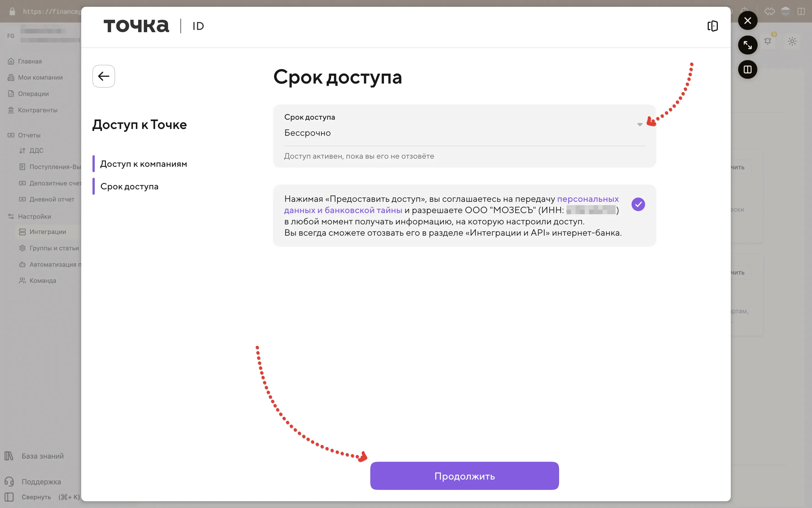Image resolution: width=812 pixels, height=508 pixels.
Task: Open Операции in the left menu
Action: pos(33,94)
